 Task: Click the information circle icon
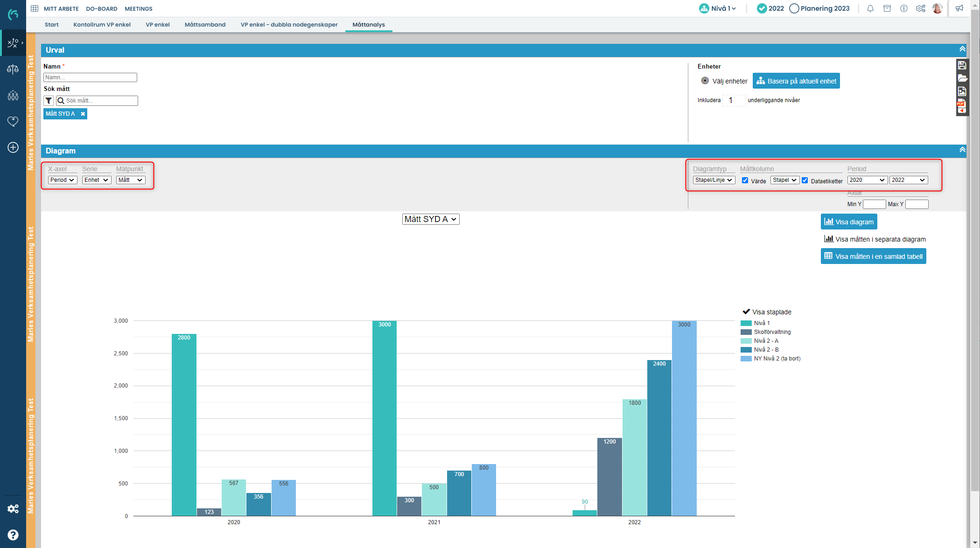pos(904,8)
